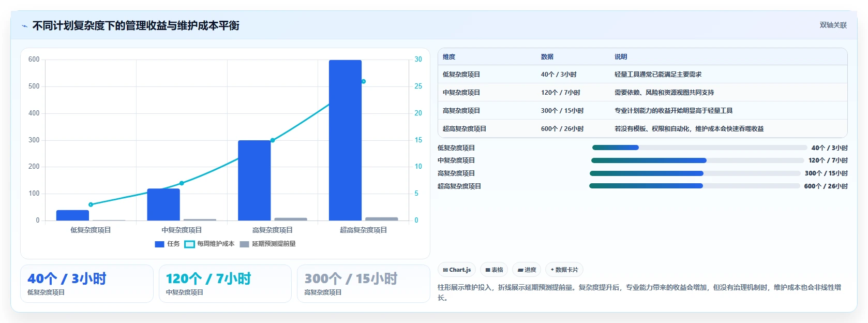The height and width of the screenshot is (323, 868).
Task: Click the line point above 中复杂度项目
Action: (x=182, y=183)
